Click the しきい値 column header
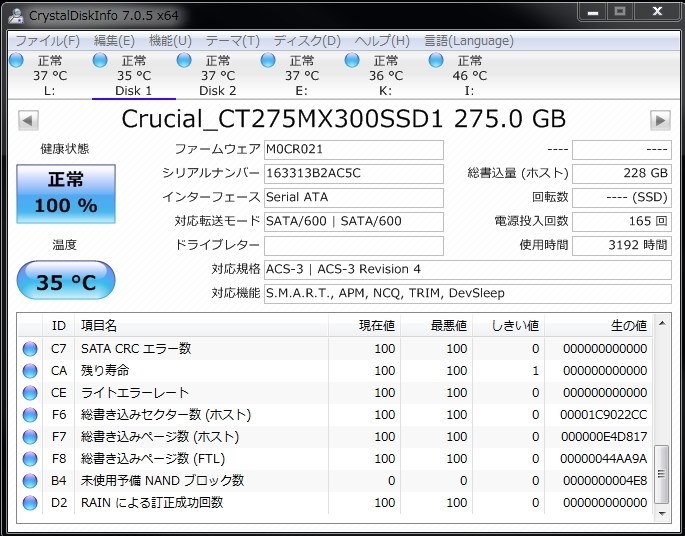Screen dimensions: 685x536 pyautogui.click(x=509, y=325)
